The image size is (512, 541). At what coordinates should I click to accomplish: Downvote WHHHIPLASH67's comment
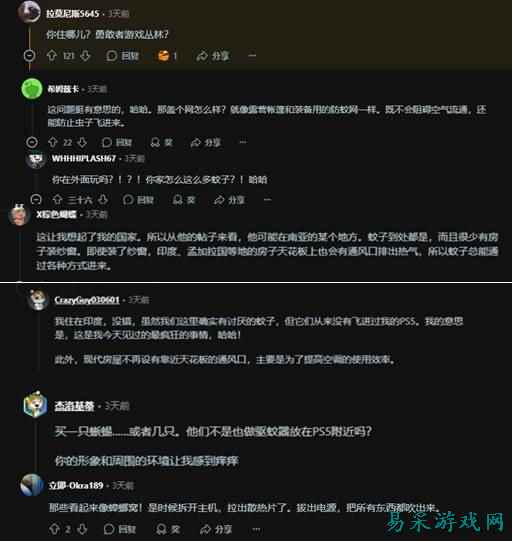(103, 199)
